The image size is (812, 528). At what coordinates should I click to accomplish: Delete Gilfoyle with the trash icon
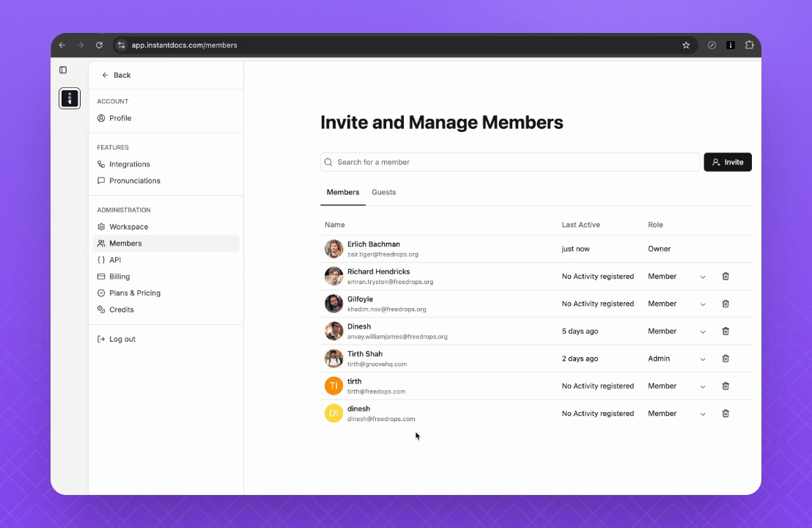(726, 304)
